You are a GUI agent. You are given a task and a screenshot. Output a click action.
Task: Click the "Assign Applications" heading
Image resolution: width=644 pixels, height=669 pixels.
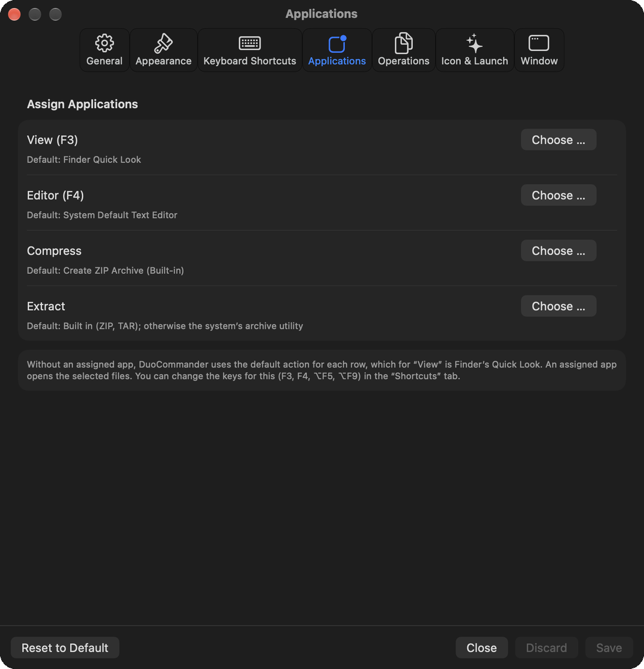83,104
